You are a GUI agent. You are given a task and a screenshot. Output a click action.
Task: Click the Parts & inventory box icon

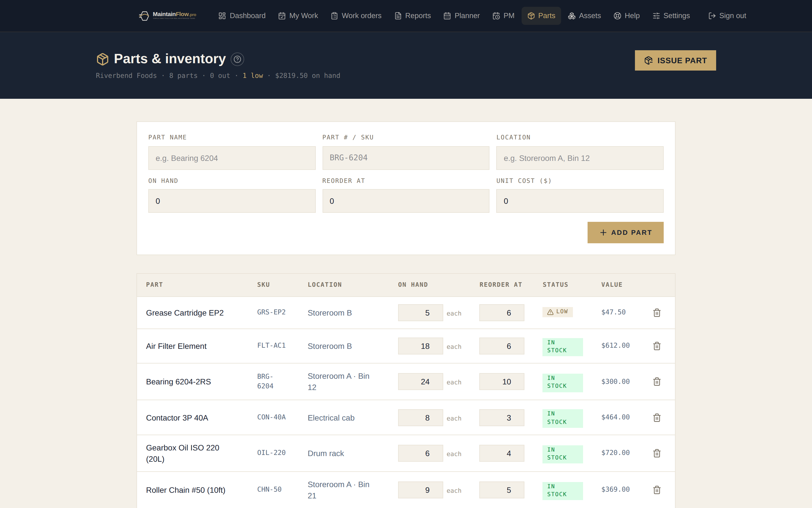103,59
